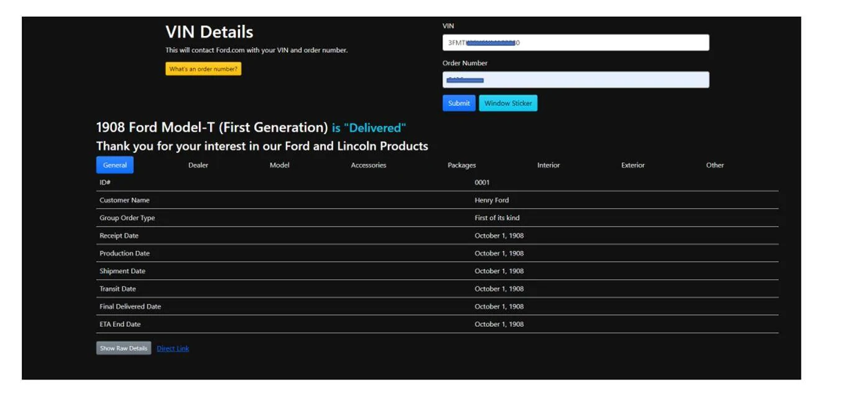The width and height of the screenshot is (868, 413).
Task: Click "What's an order number?" button
Action: point(203,69)
